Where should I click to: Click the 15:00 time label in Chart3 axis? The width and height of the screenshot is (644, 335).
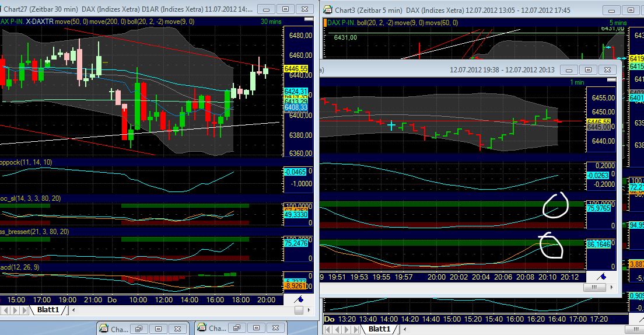click(x=452, y=319)
